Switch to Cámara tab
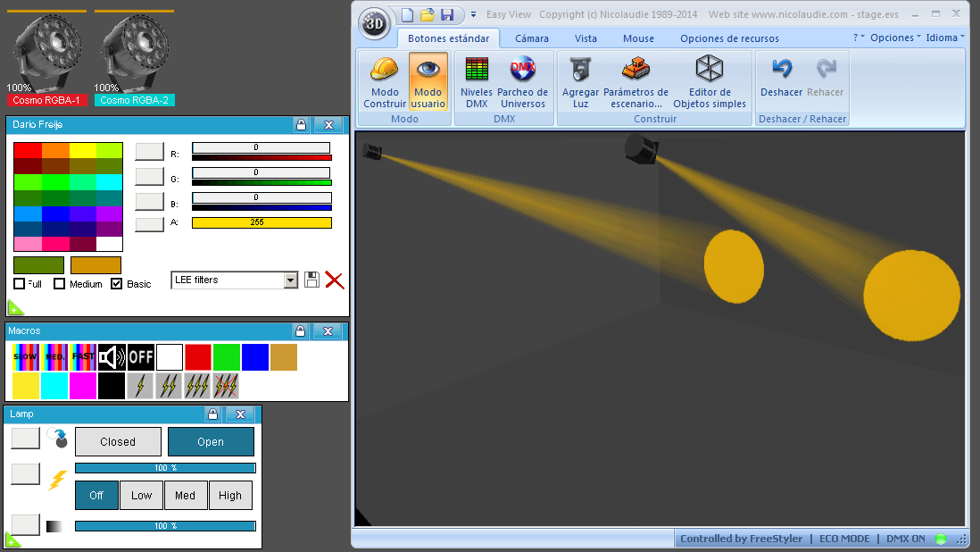 (x=532, y=38)
